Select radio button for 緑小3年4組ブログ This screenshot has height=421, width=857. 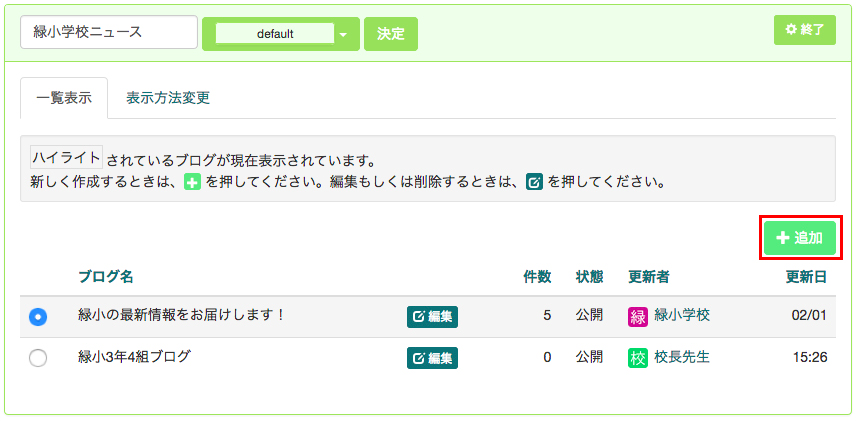(38, 358)
